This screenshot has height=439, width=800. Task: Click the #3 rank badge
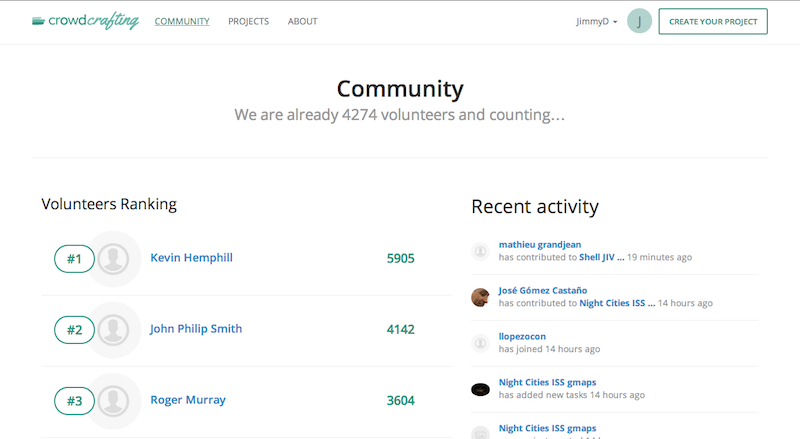pyautogui.click(x=74, y=401)
